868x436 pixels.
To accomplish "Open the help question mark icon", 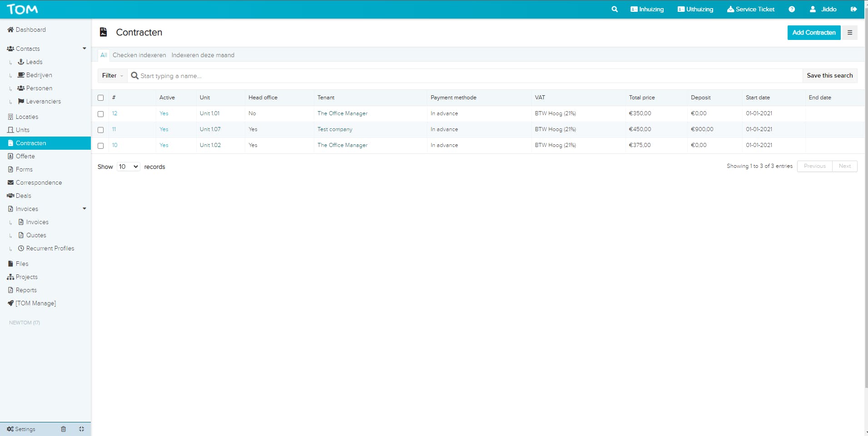I will [792, 9].
